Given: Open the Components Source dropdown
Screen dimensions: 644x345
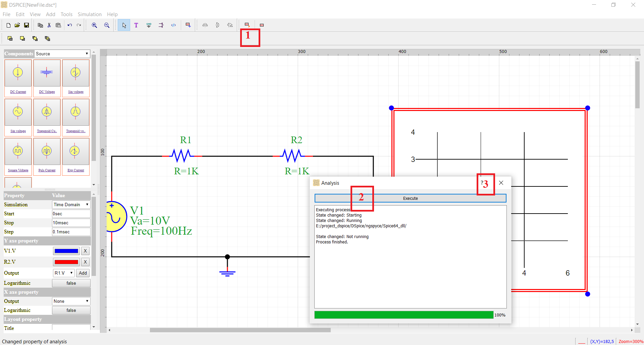Looking at the screenshot, I should point(62,54).
